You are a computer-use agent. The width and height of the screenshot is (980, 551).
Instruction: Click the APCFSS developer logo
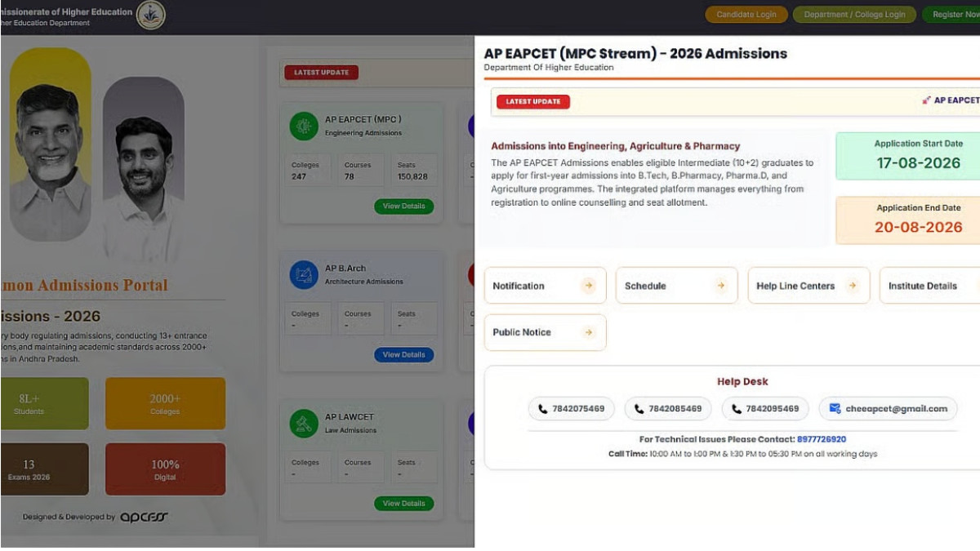pos(144,517)
